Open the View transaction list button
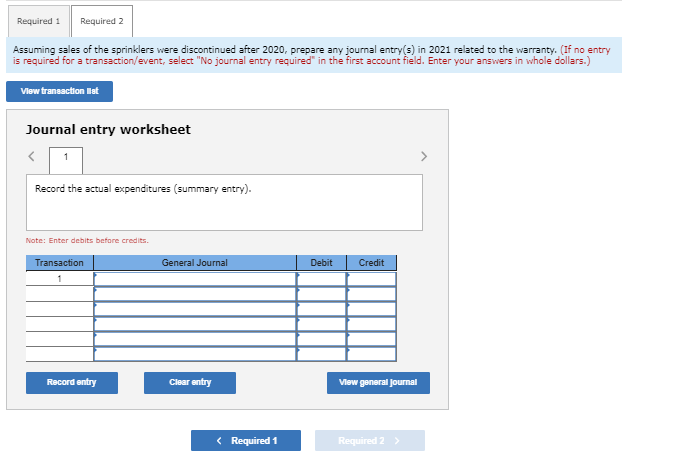The image size is (685, 461). click(x=59, y=91)
